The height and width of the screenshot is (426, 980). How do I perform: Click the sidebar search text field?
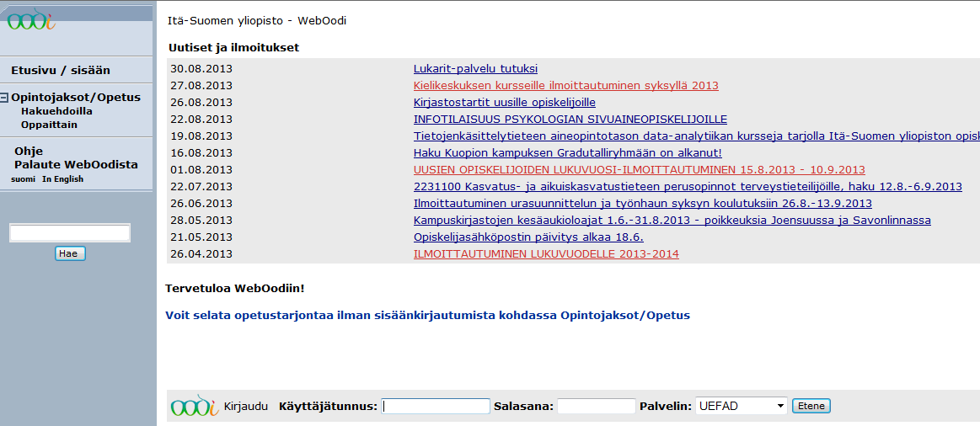[x=70, y=233]
